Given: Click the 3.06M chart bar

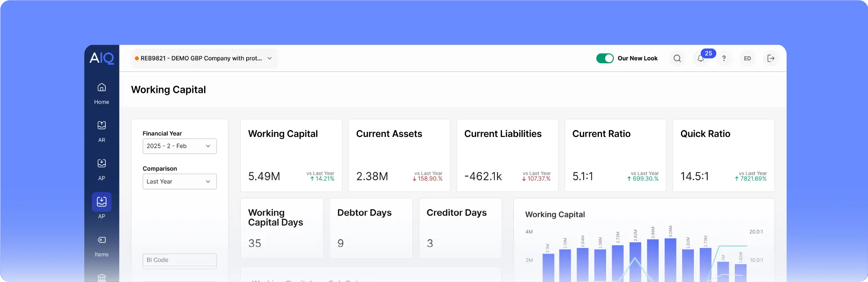Looking at the screenshot, I should click(x=670, y=259).
